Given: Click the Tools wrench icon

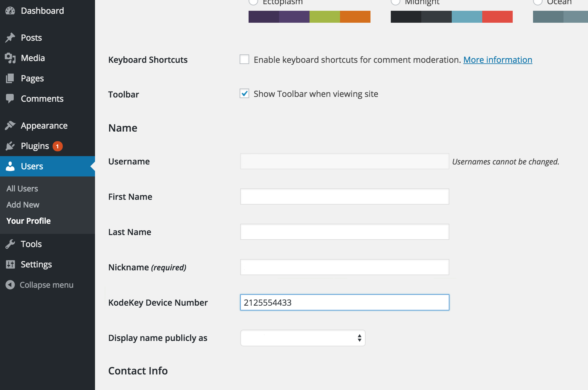Looking at the screenshot, I should [x=10, y=244].
